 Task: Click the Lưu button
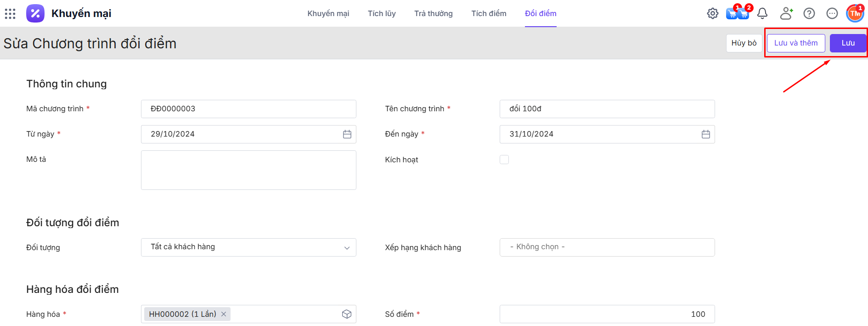coord(848,43)
